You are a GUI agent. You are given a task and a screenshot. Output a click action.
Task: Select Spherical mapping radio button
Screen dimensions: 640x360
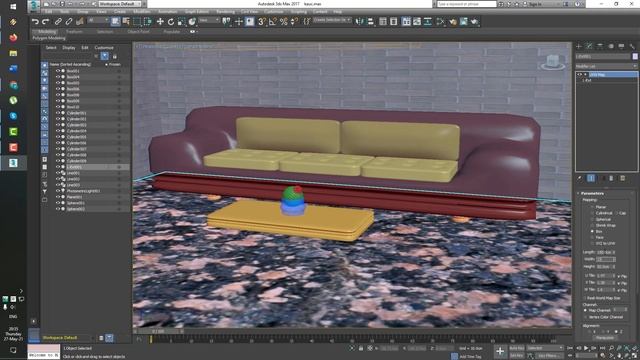593,219
